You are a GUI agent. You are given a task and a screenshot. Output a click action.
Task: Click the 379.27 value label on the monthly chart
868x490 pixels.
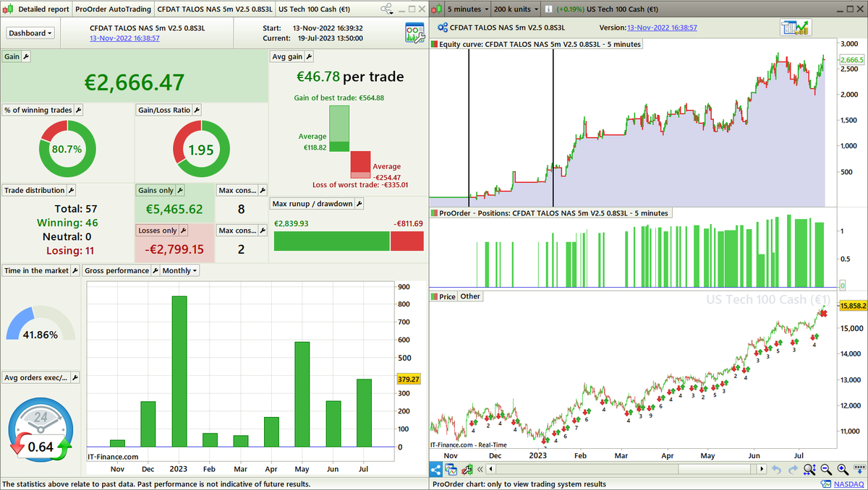pyautogui.click(x=408, y=379)
